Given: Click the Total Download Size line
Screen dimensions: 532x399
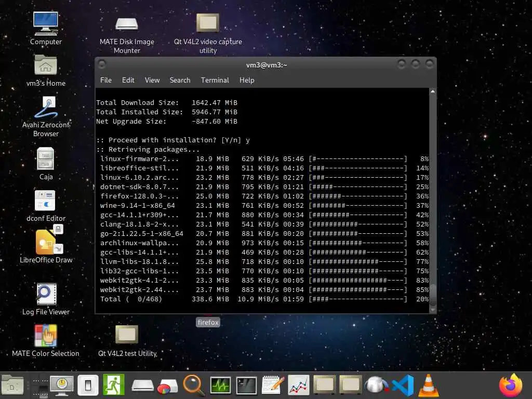Looking at the screenshot, I should [x=167, y=102].
